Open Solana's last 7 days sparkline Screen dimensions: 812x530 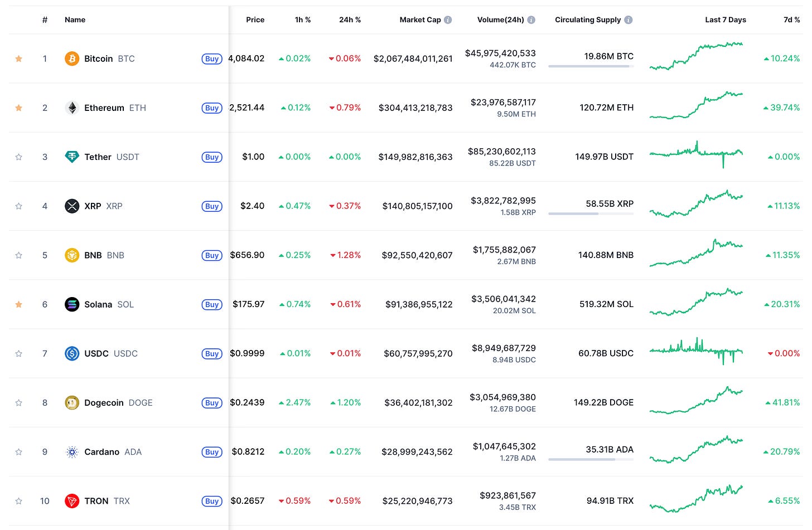click(696, 302)
